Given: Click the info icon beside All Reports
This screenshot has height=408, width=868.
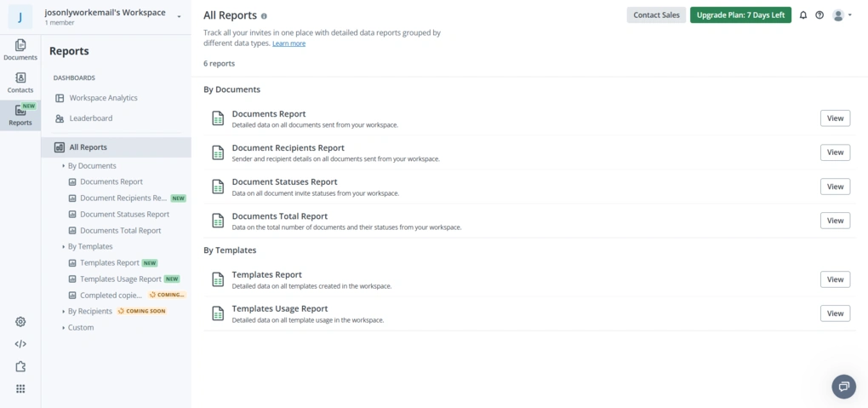Looking at the screenshot, I should pyautogui.click(x=264, y=16).
